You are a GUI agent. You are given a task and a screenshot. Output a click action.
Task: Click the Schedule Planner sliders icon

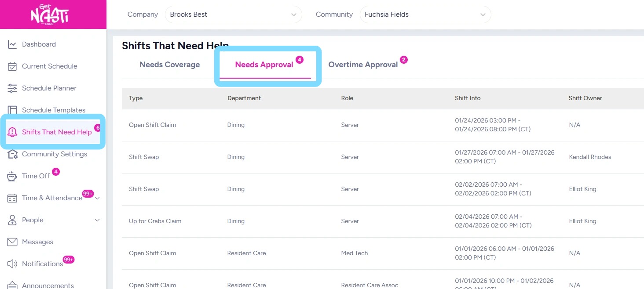(x=12, y=88)
